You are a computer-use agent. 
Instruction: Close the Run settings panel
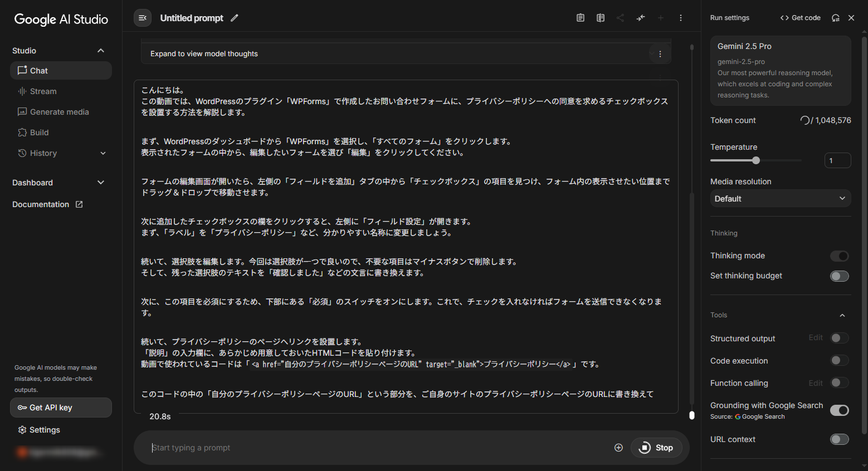(851, 18)
